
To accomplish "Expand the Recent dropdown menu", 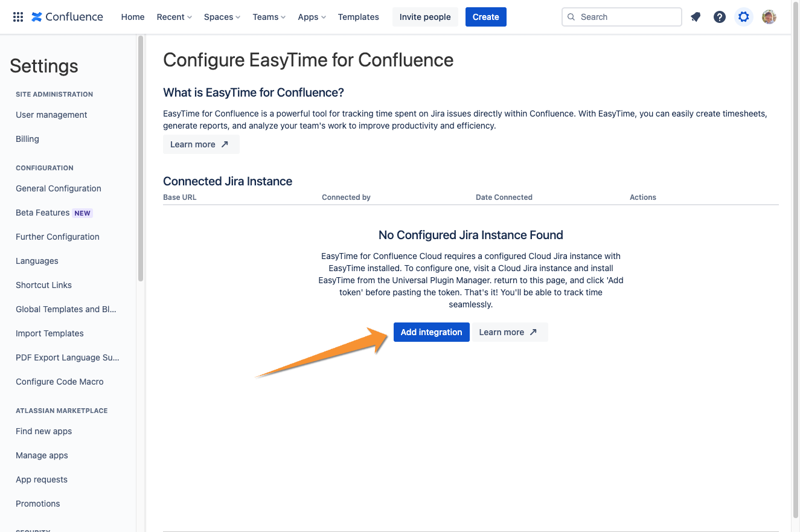I will tap(174, 17).
